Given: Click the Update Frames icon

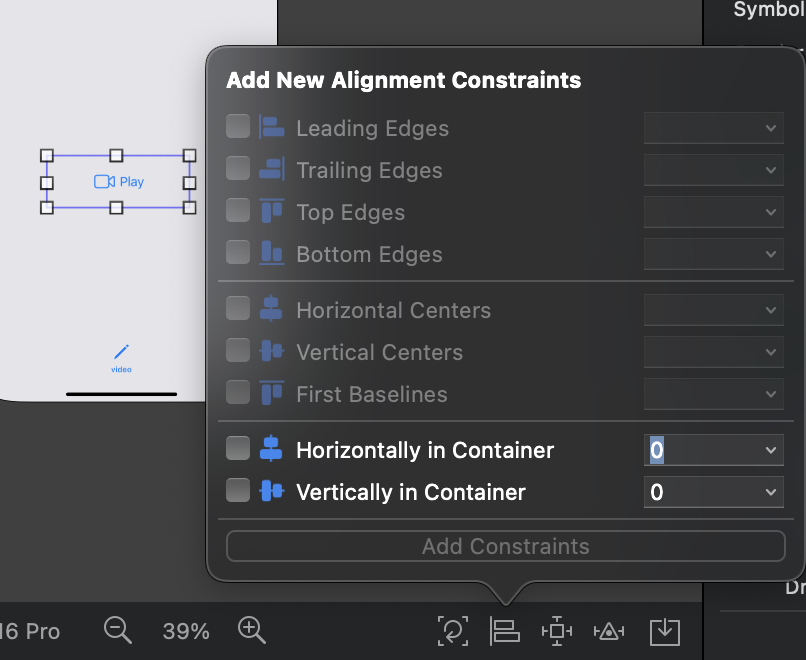Looking at the screenshot, I should point(453,631).
